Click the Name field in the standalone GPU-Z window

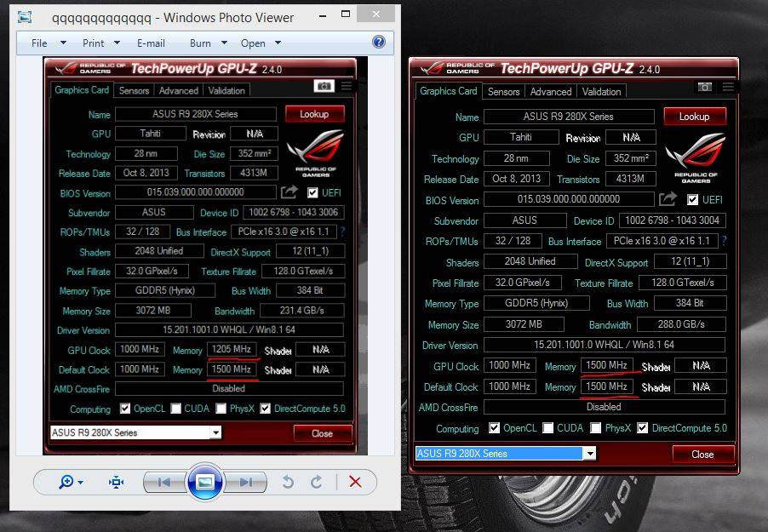tap(569, 117)
